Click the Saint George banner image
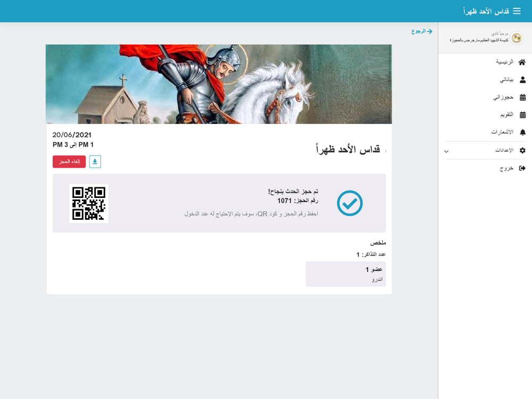This screenshot has height=399, width=532. click(219, 84)
